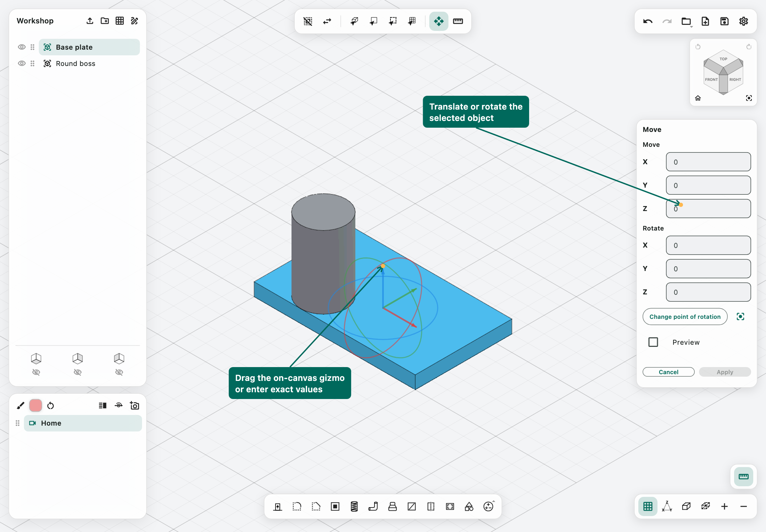The height and width of the screenshot is (532, 766).
Task: Reset view with the home icon under view cube
Action: point(698,98)
